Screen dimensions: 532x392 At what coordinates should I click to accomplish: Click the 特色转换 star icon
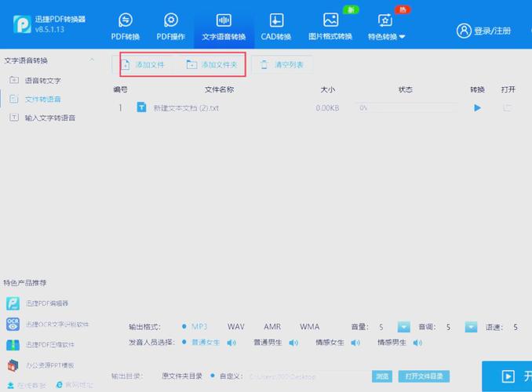[x=385, y=20]
